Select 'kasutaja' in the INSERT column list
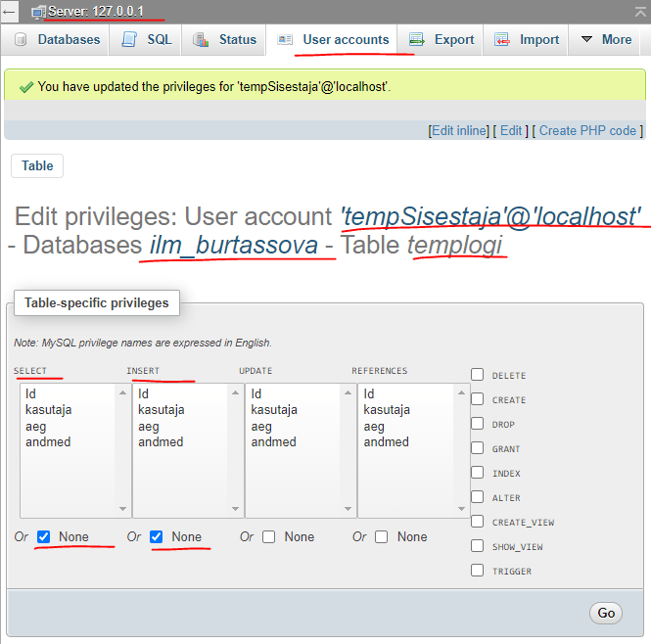Image resolution: width=651 pixels, height=644 pixels. tap(161, 410)
